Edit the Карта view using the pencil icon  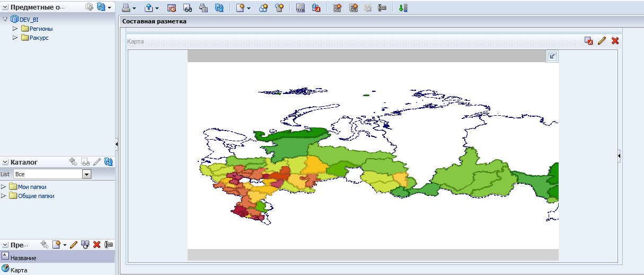[x=602, y=41]
